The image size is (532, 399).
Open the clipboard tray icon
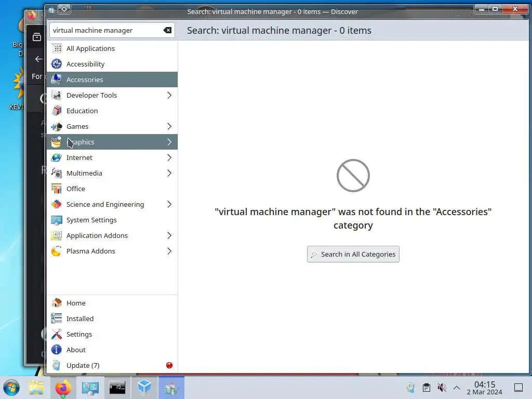click(427, 388)
